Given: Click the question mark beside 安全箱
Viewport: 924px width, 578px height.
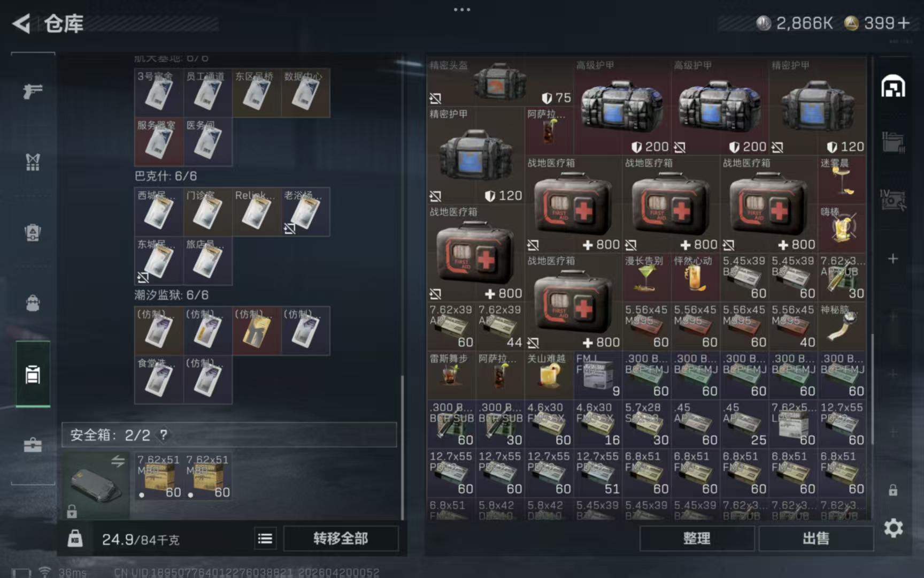Looking at the screenshot, I should (x=164, y=435).
